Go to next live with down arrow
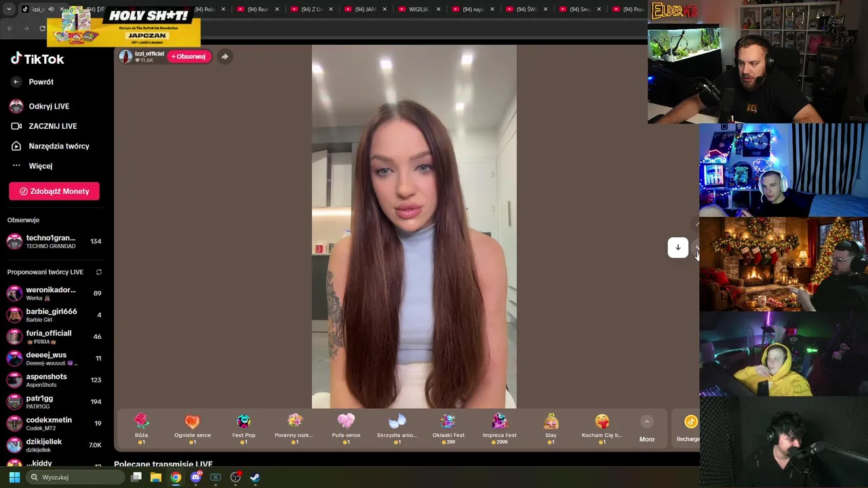The height and width of the screenshot is (488, 868). click(677, 247)
